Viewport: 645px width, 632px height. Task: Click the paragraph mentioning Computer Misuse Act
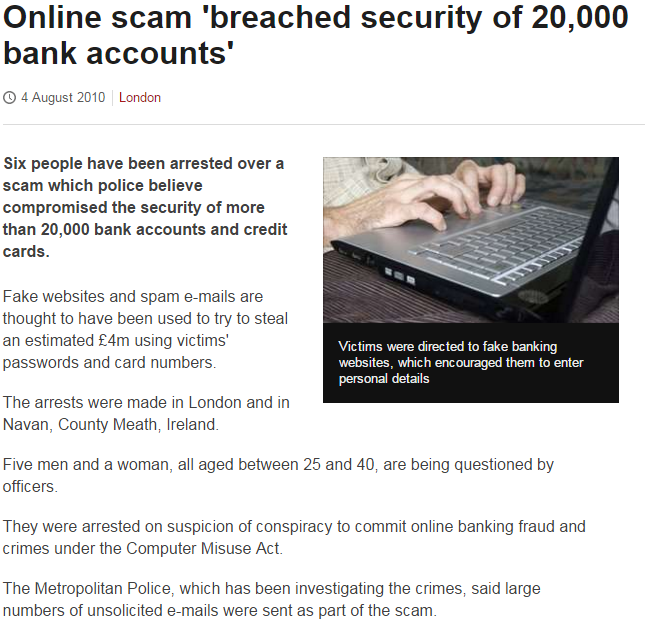point(294,537)
